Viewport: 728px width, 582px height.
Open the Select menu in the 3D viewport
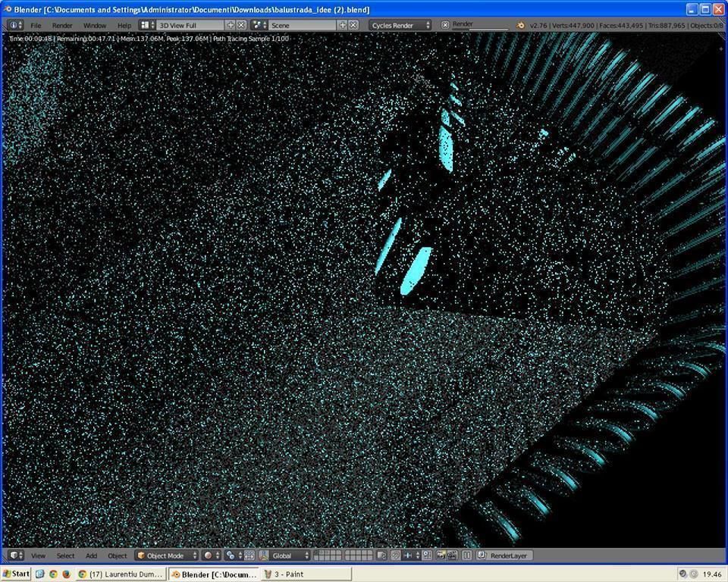pos(65,555)
